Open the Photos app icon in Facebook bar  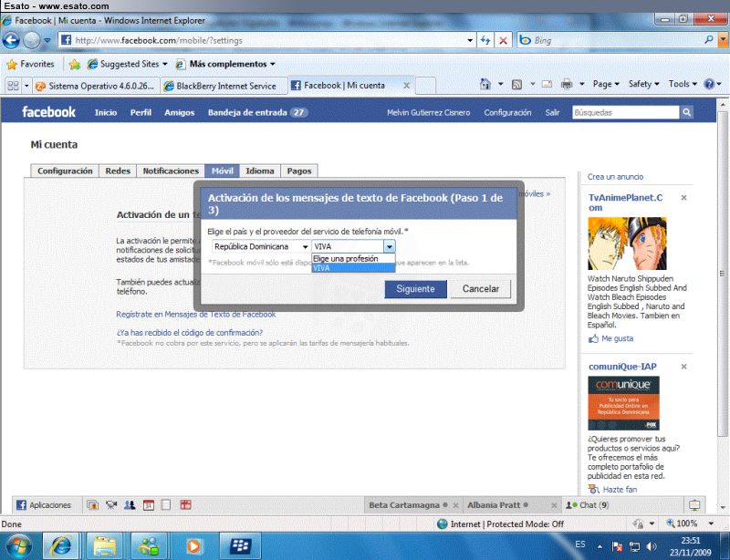93,505
